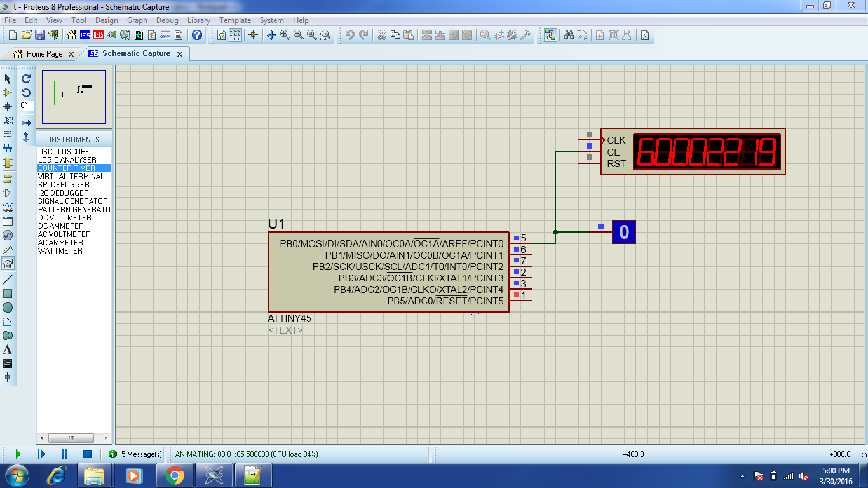
Task: Toggle grid display icon
Action: tap(235, 35)
